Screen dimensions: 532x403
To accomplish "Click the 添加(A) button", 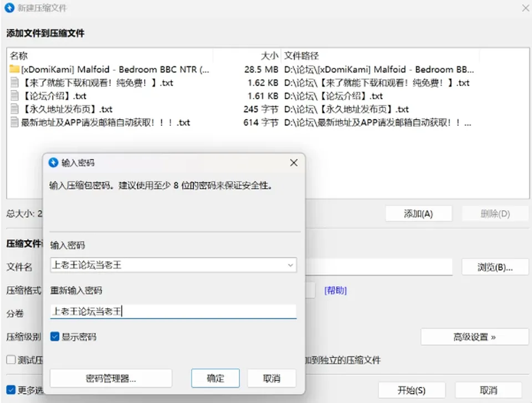I will (x=419, y=214).
